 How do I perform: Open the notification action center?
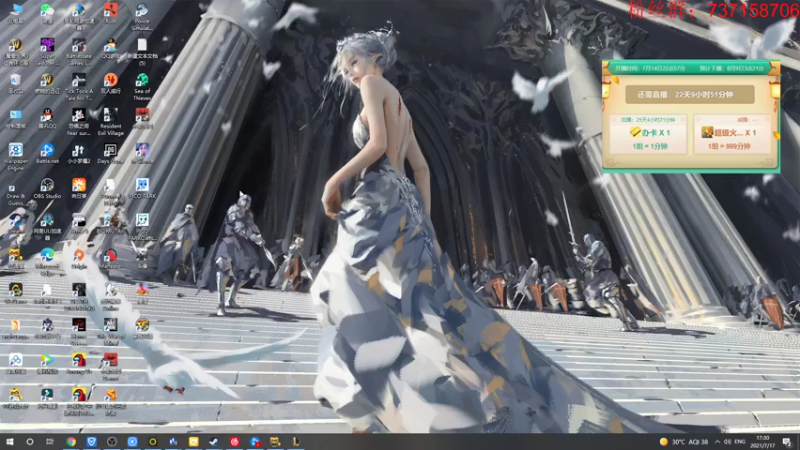(787, 441)
